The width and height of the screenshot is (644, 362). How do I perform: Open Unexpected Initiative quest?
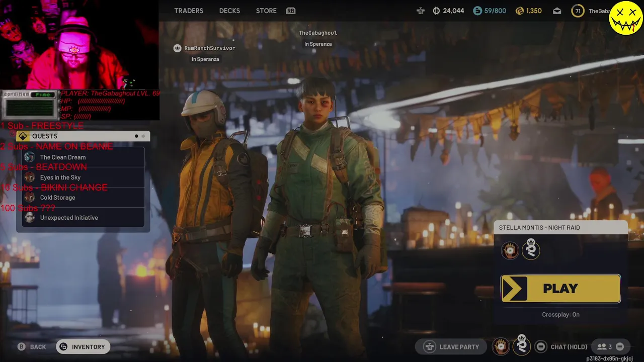click(84, 218)
